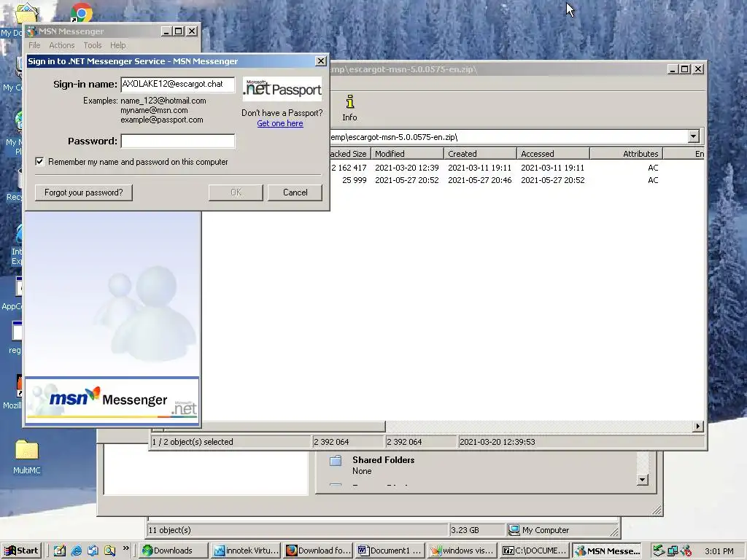
Task: Open the 7-Zip address path dropdown
Action: coord(693,136)
